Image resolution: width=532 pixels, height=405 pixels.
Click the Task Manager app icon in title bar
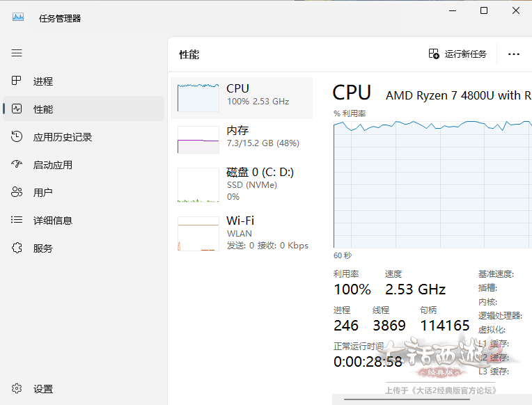point(17,18)
